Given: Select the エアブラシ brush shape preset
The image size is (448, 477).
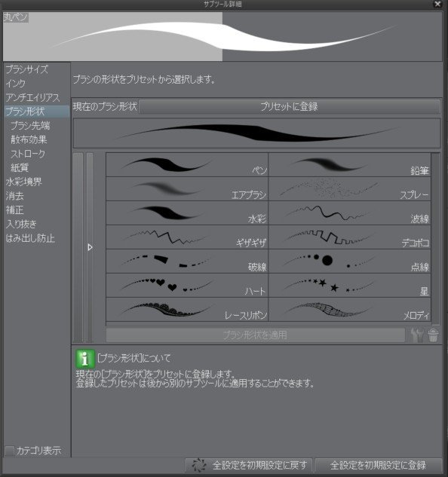Looking at the screenshot, I should click(187, 189).
